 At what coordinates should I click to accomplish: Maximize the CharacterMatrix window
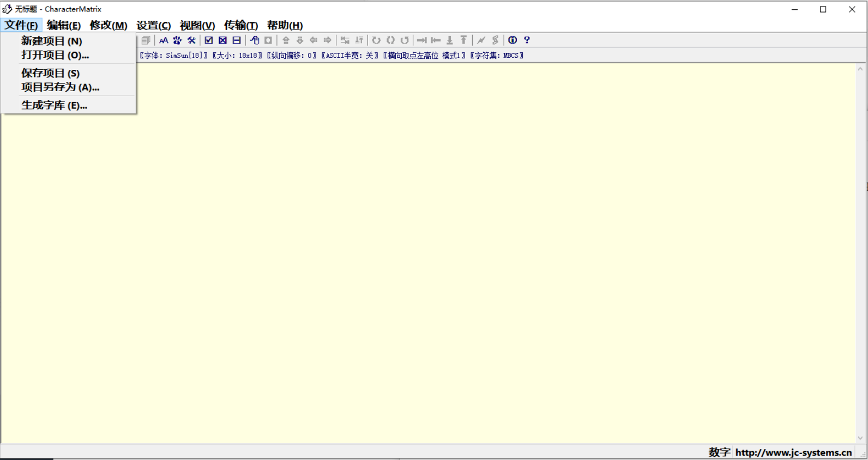tap(823, 9)
